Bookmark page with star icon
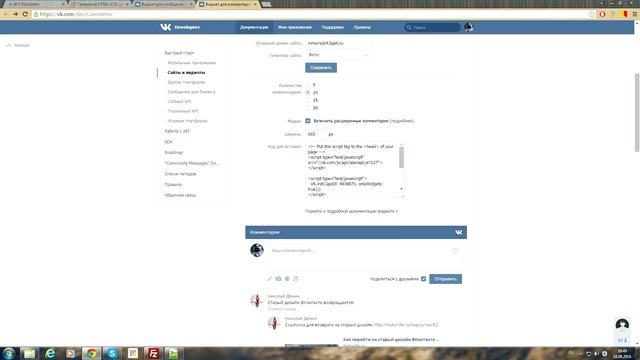 point(591,14)
